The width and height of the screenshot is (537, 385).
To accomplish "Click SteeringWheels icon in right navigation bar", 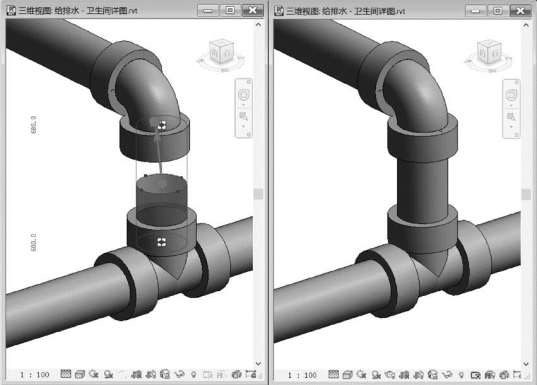I will 511,95.
